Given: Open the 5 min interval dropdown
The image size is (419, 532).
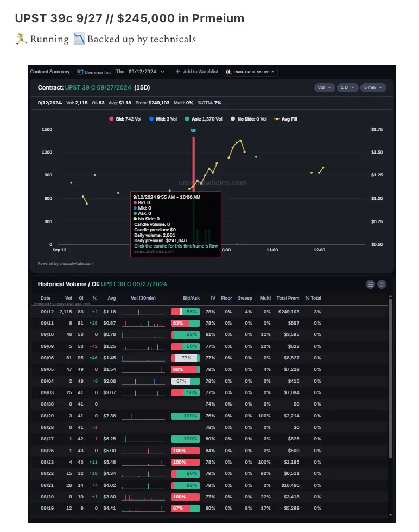Looking at the screenshot, I should point(373,87).
